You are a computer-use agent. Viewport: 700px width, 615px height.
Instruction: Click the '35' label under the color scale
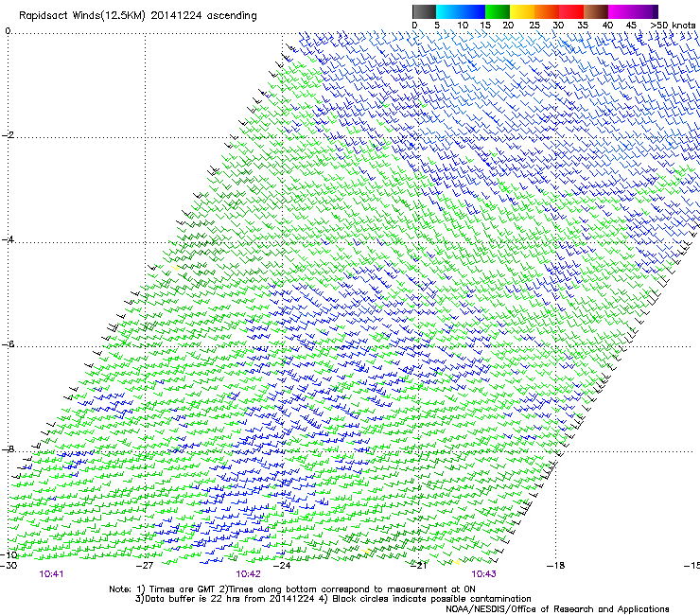pyautogui.click(x=583, y=25)
